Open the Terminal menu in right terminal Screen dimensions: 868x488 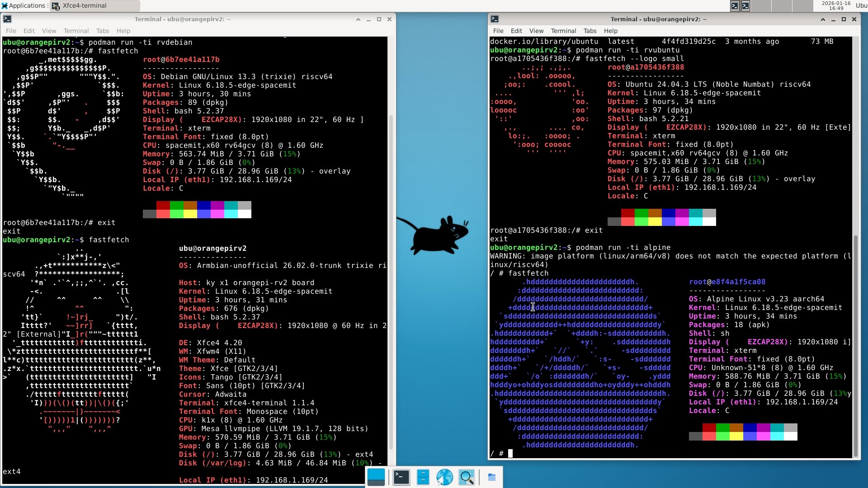coord(563,31)
